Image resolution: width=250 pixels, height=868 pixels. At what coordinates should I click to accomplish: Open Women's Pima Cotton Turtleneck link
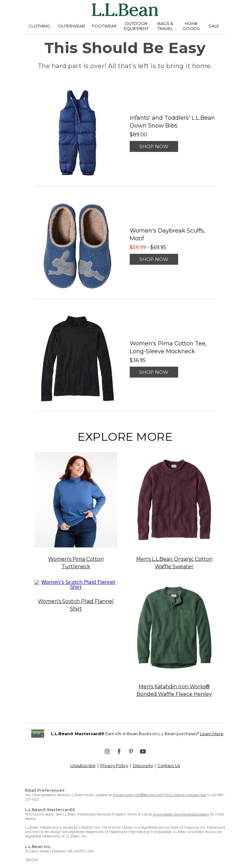(x=76, y=562)
